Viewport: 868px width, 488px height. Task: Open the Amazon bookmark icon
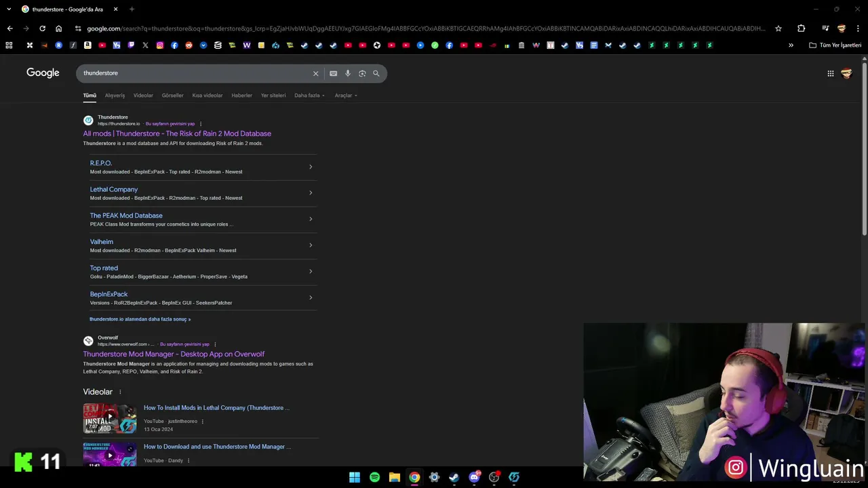87,45
